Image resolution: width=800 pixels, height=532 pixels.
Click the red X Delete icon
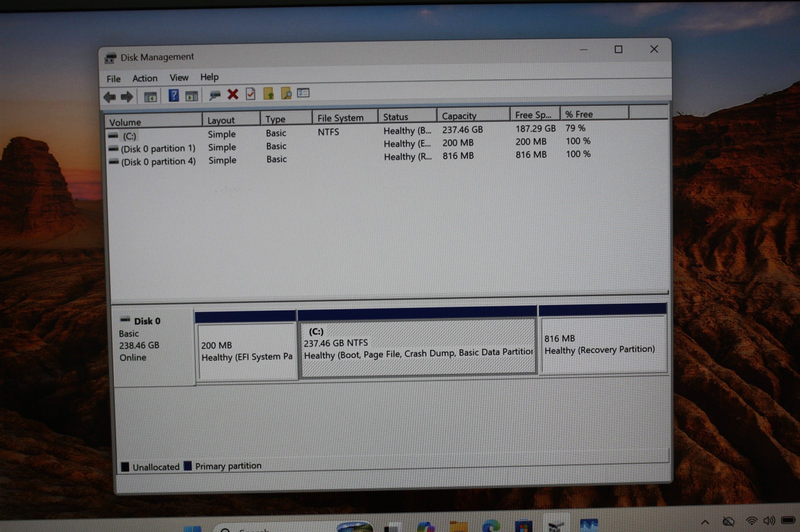click(233, 94)
